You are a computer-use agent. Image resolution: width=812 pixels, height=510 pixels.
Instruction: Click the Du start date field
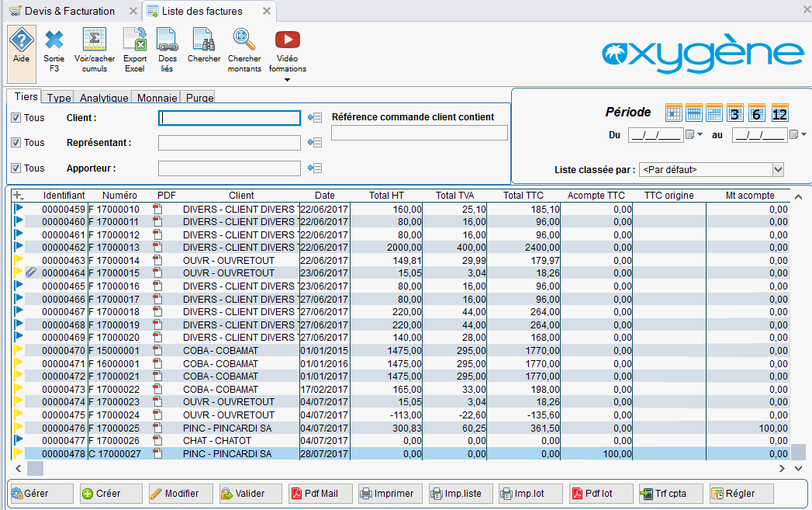pyautogui.click(x=656, y=135)
